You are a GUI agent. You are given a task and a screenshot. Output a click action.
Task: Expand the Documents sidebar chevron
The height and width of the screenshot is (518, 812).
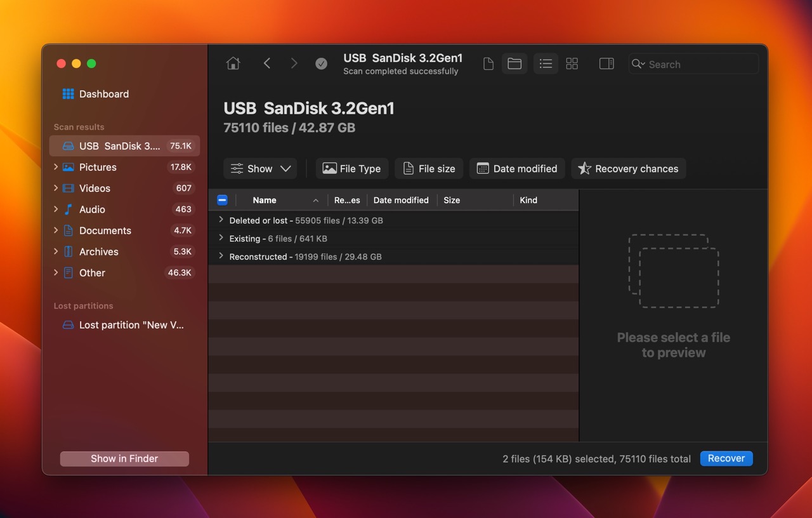56,230
